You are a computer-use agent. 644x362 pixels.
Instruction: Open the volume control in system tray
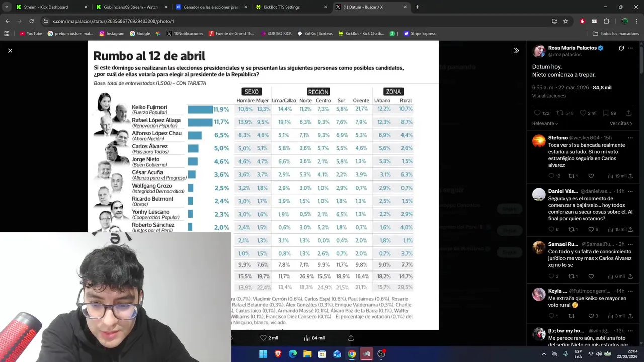pyautogui.click(x=600, y=354)
